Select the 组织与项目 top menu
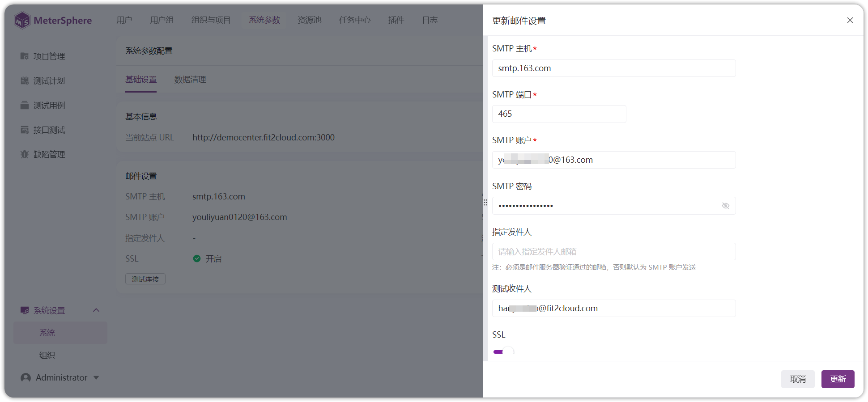868x402 pixels. click(211, 20)
